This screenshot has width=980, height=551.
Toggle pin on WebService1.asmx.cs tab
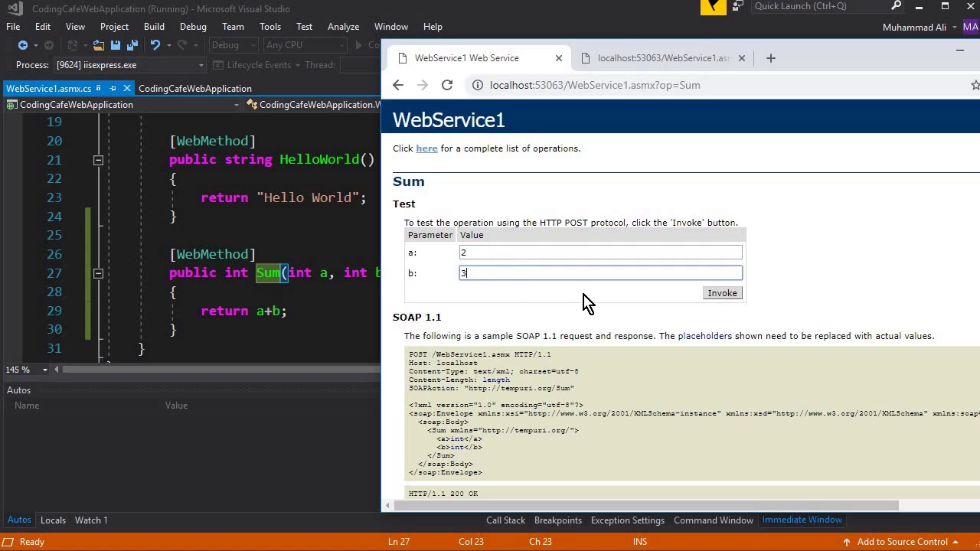click(x=113, y=89)
